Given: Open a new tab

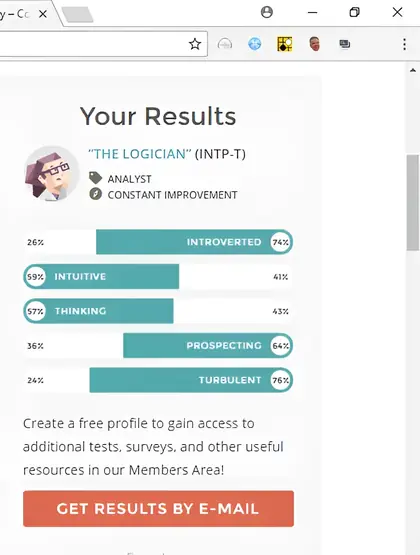Looking at the screenshot, I should (x=77, y=15).
